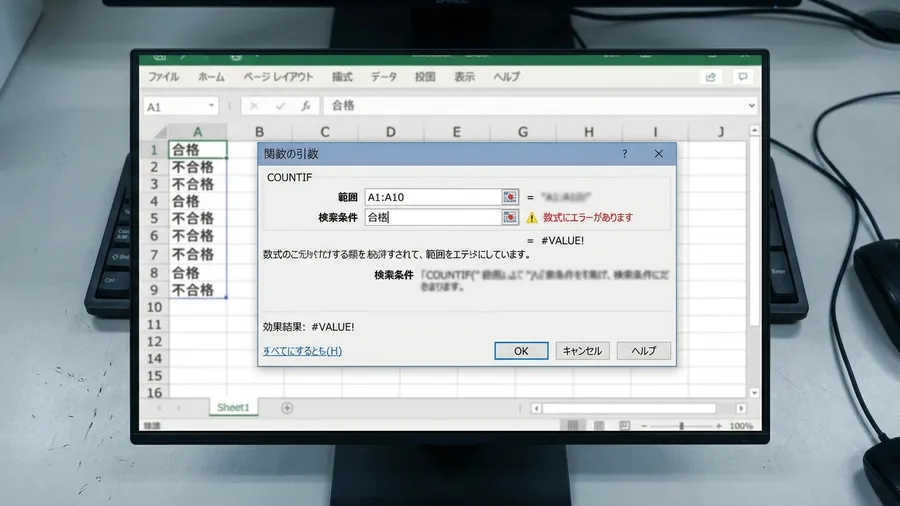Add a new sheet with plus icon

click(x=287, y=407)
